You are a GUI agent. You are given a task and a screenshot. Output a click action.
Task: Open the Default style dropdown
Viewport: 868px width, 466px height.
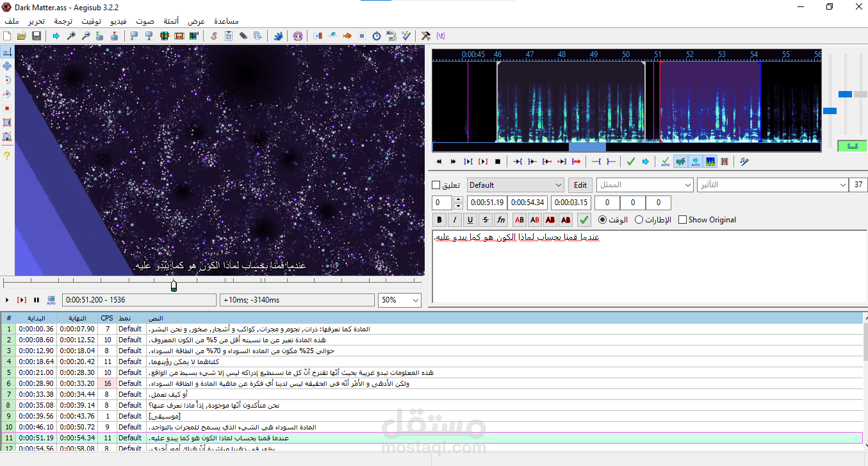516,185
